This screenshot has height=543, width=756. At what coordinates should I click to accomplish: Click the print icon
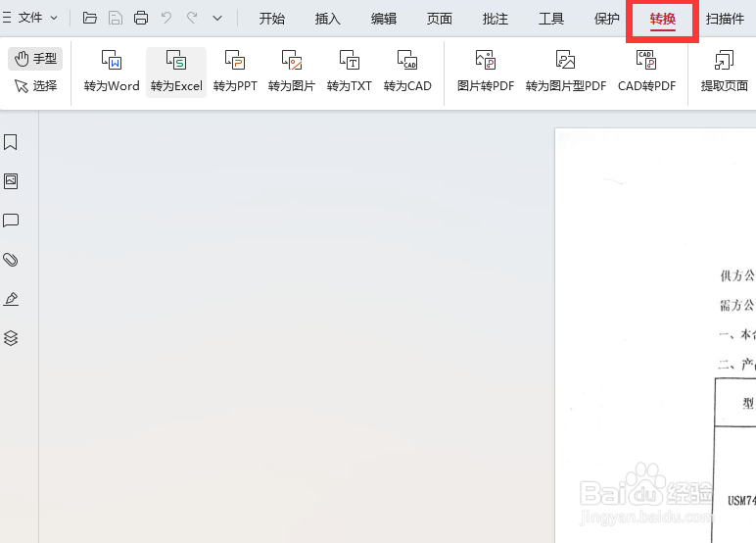click(x=141, y=18)
